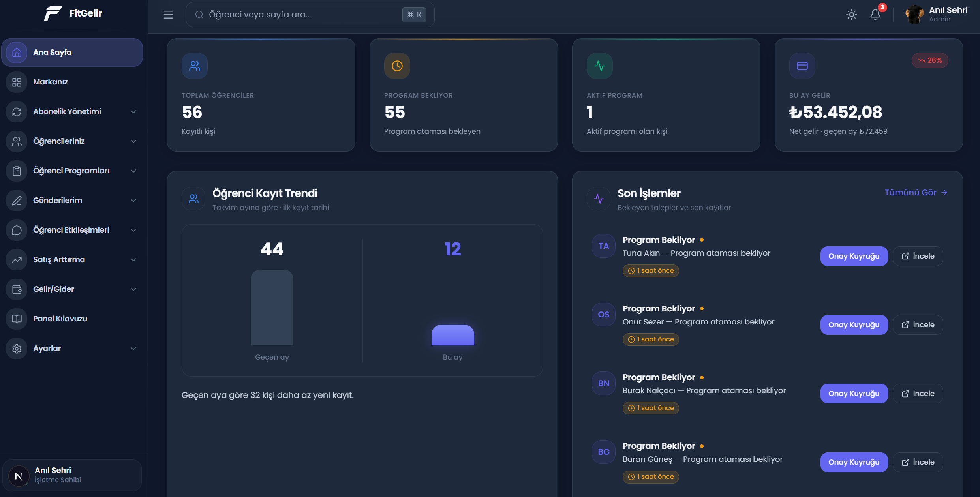Expand the Gelir/Gider menu chevron

pyautogui.click(x=133, y=289)
